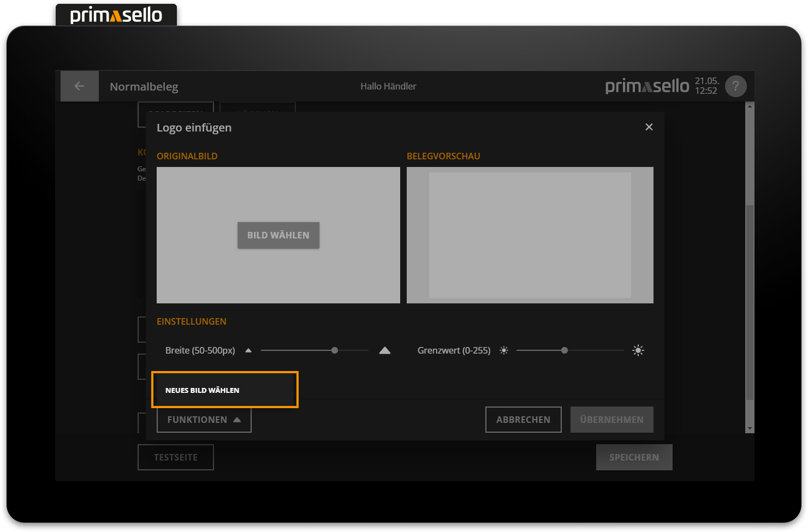Click the dim sun icon to lower threshold
Viewport: 808px width, 532px height.
[504, 350]
